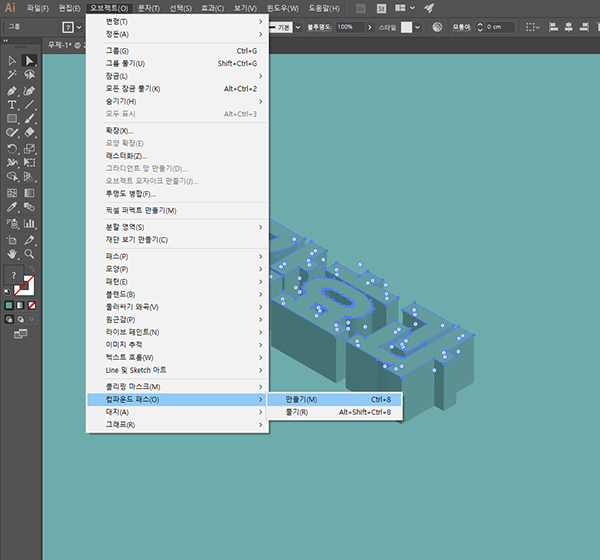Click the Change Screen Mode icon
This screenshot has width=600, height=560.
click(x=20, y=334)
